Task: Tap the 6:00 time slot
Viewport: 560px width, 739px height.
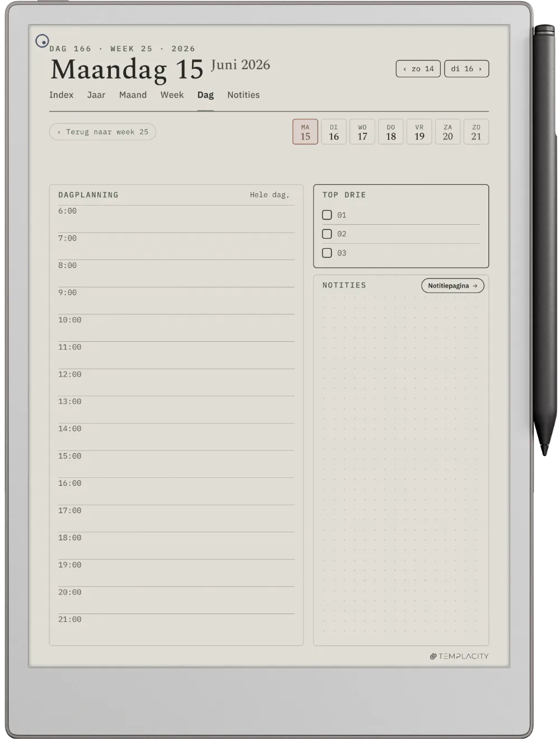Action: (x=176, y=219)
